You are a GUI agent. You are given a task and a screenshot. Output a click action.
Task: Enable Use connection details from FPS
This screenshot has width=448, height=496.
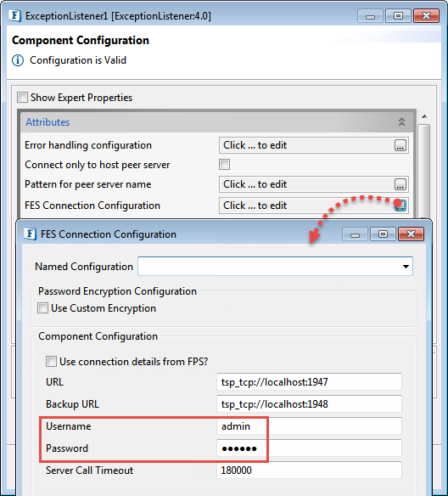[51, 362]
